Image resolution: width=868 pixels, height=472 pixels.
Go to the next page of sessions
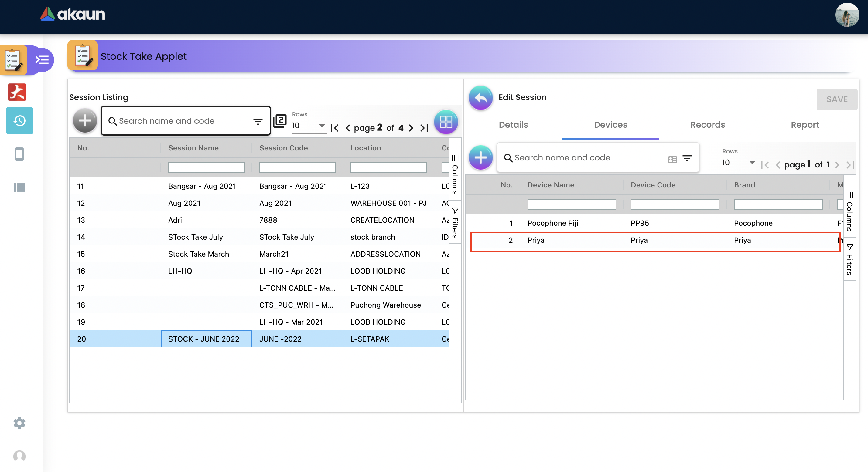click(411, 128)
